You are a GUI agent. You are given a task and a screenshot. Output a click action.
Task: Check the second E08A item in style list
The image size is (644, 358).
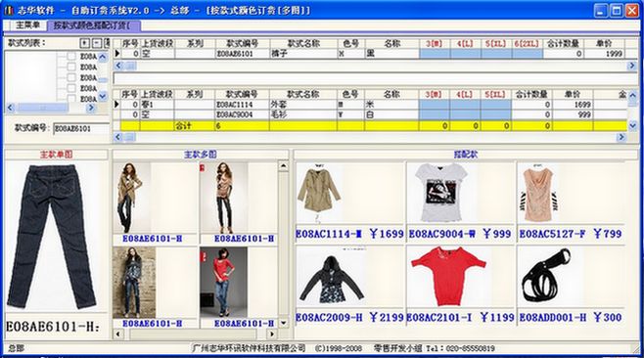coord(71,67)
